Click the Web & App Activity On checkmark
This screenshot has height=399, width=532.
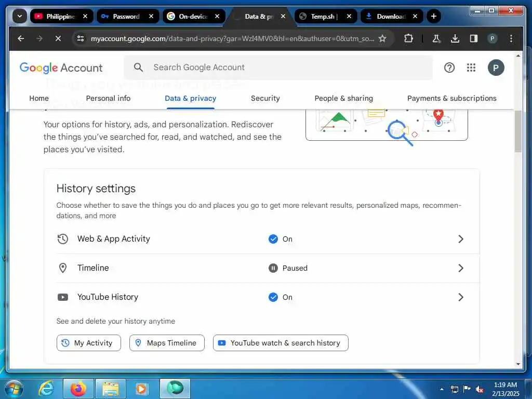coord(273,239)
